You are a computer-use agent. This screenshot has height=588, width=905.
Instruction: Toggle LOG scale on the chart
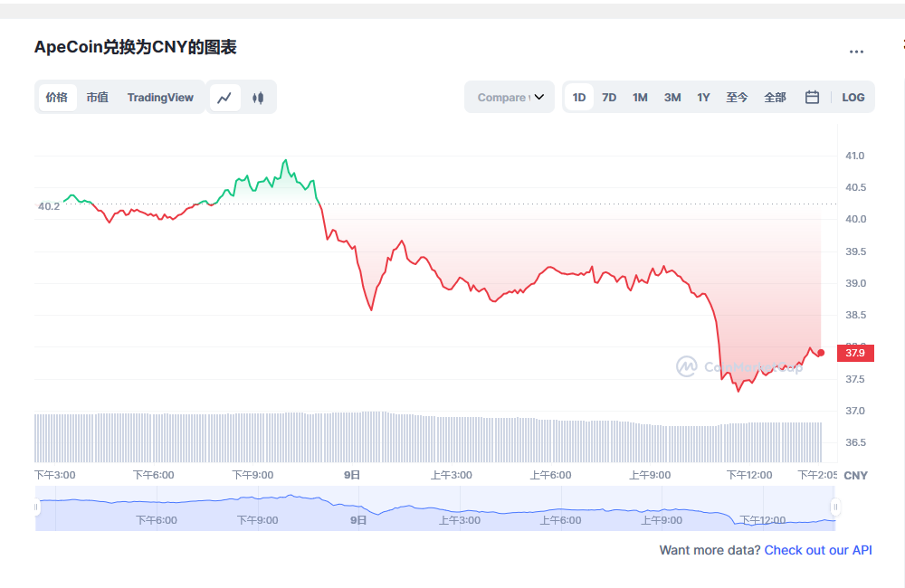pyautogui.click(x=853, y=97)
